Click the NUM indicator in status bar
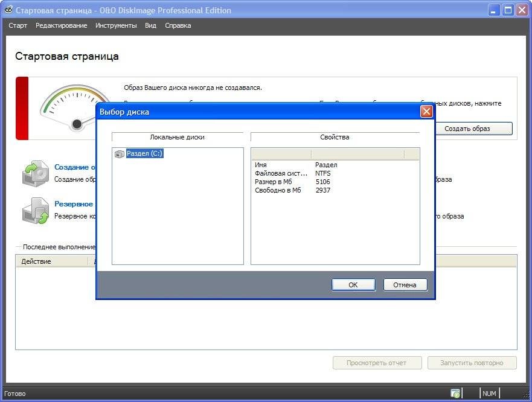Viewport: 532px width, 402px height. coord(489,394)
